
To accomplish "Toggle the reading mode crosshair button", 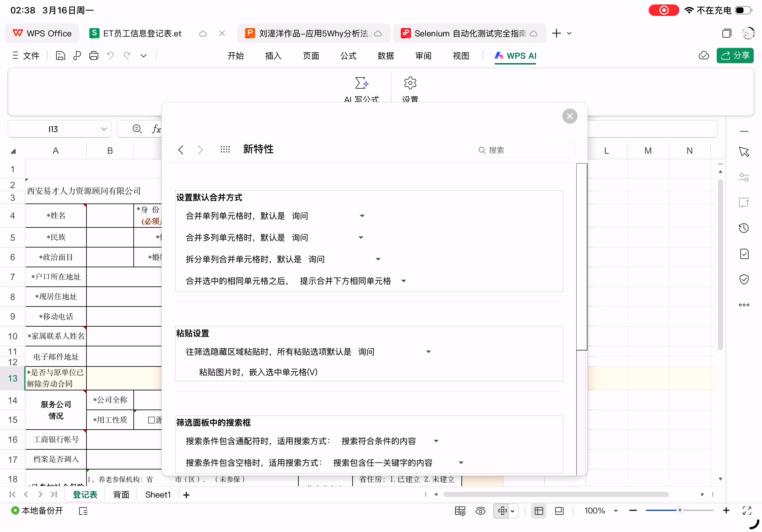I will pos(502,511).
